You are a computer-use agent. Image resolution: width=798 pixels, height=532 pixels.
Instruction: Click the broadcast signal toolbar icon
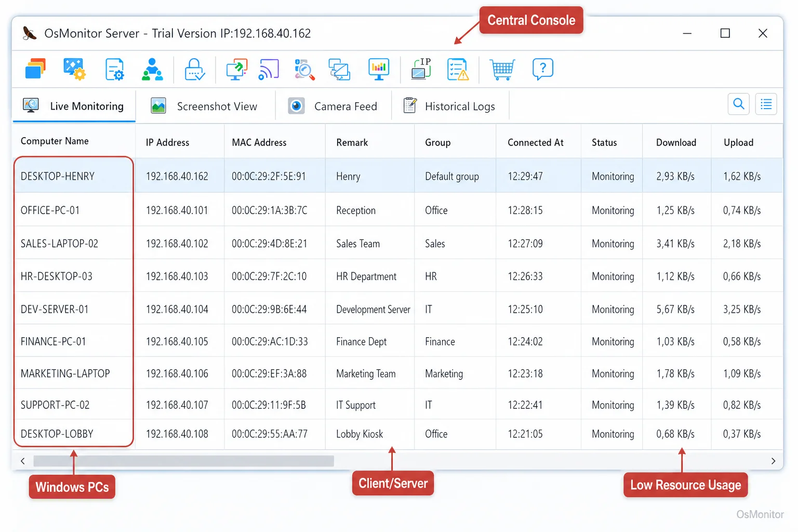pos(269,69)
